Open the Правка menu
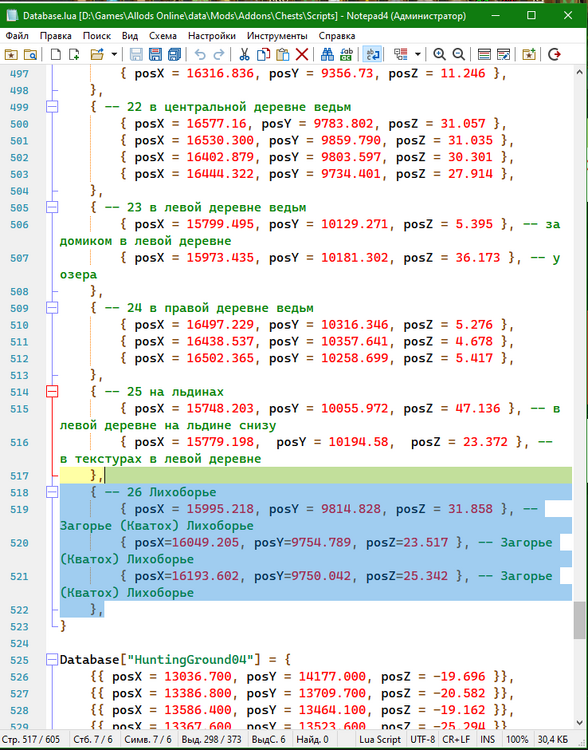This screenshot has width=588, height=750. point(55,36)
